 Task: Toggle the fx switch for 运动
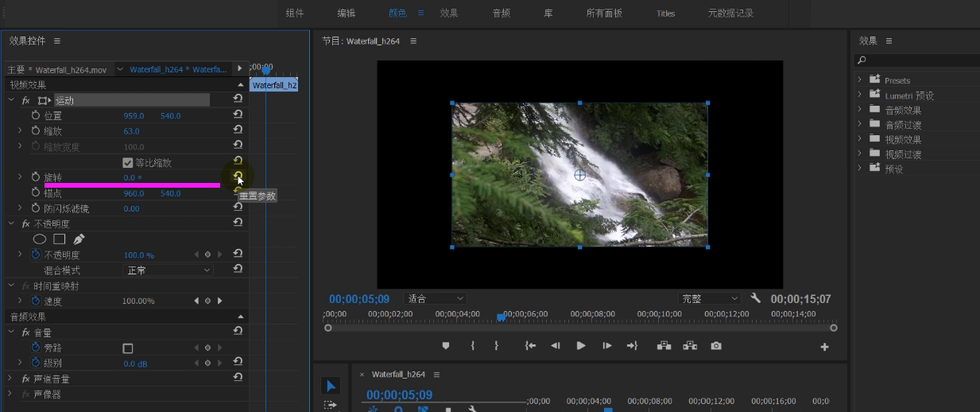click(25, 100)
